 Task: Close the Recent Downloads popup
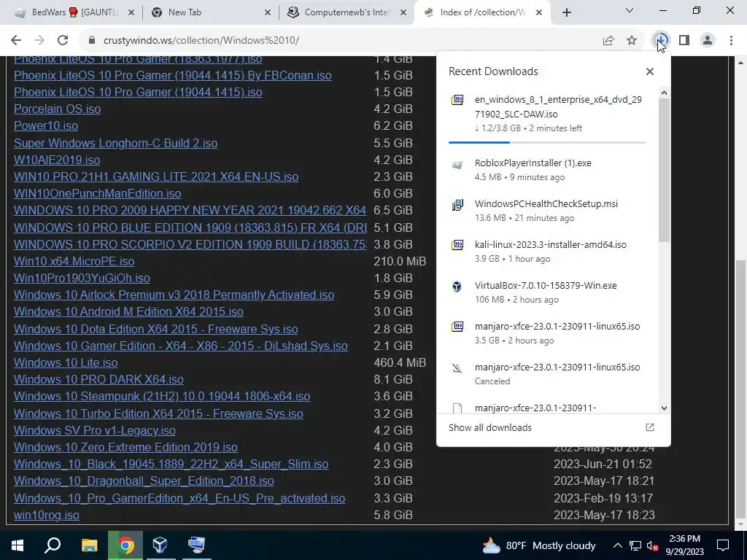(650, 71)
